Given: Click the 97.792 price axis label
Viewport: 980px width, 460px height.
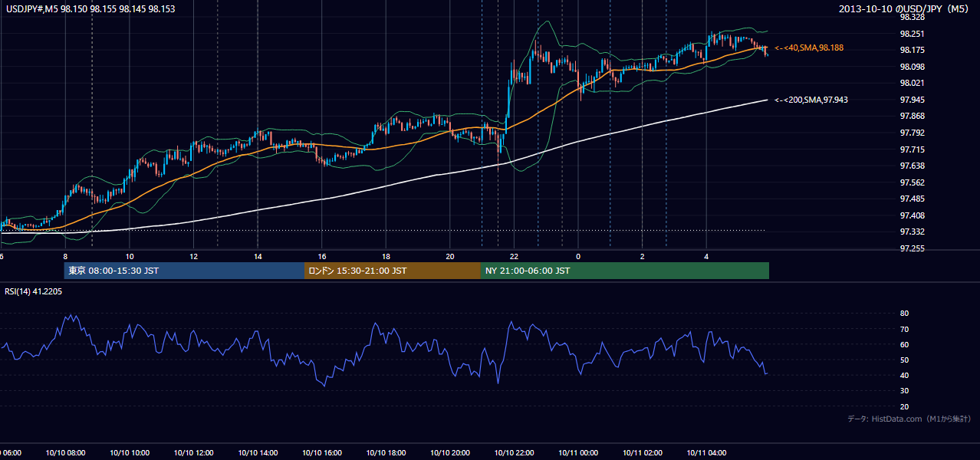Looking at the screenshot, I should click(x=911, y=133).
